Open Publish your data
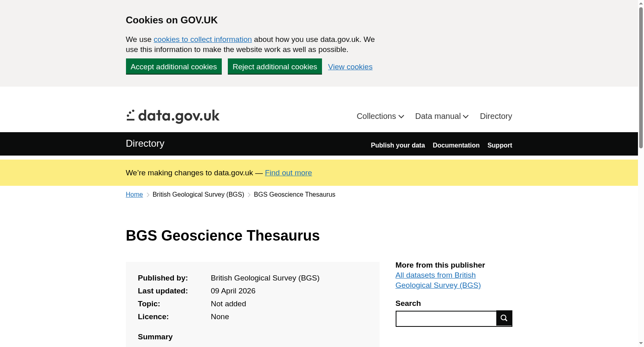 [x=398, y=145]
